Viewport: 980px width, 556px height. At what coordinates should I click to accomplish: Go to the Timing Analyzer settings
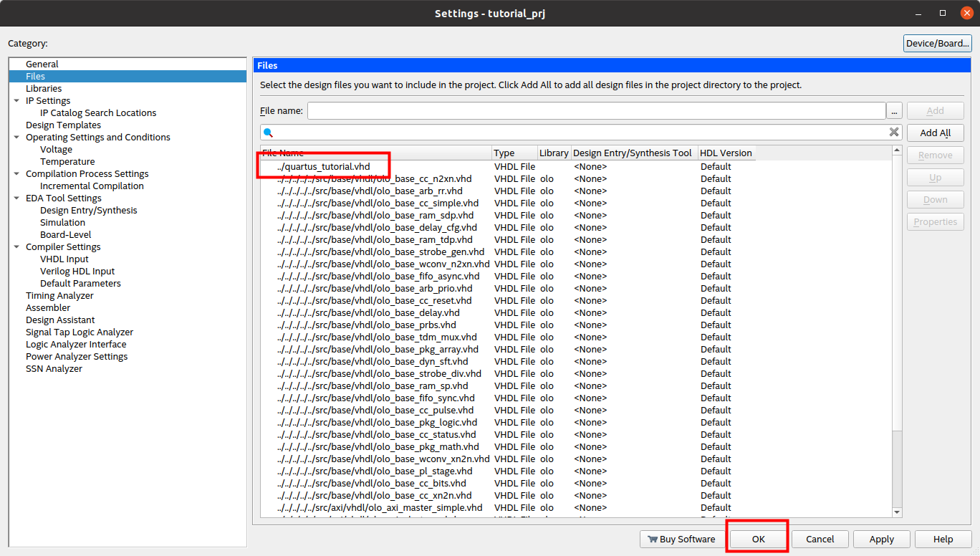coord(59,295)
